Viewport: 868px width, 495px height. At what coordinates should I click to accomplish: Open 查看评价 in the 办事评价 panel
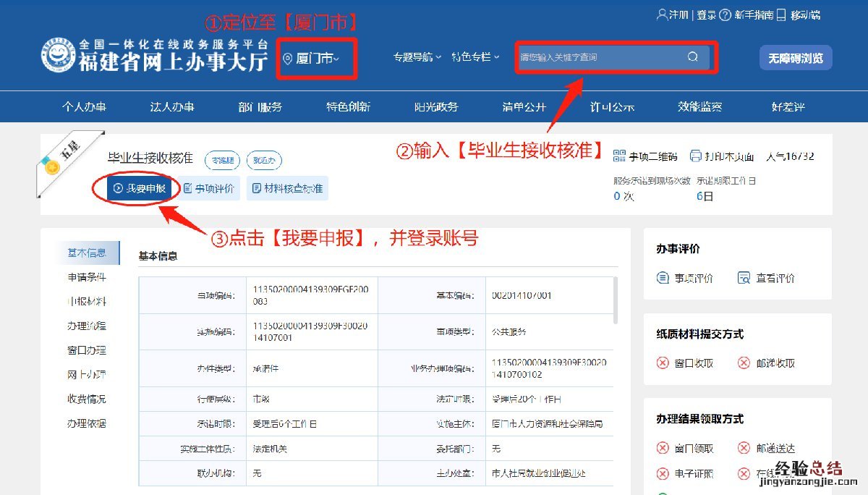[765, 278]
